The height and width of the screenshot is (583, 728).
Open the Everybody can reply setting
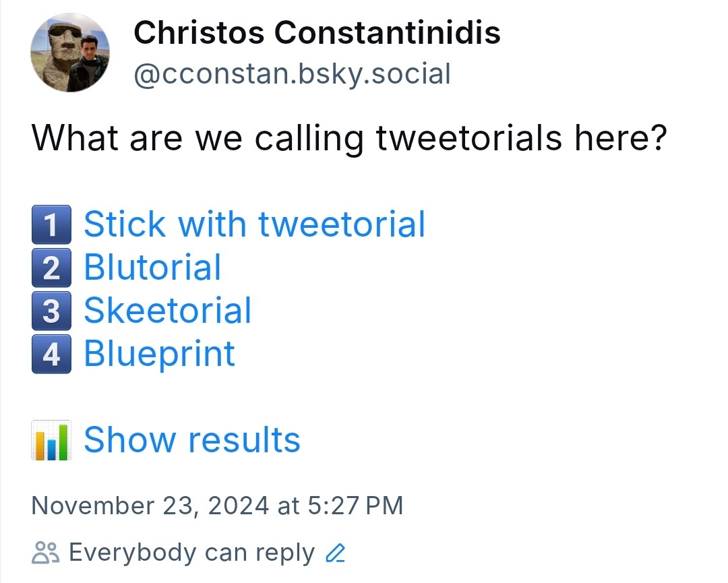(x=191, y=553)
